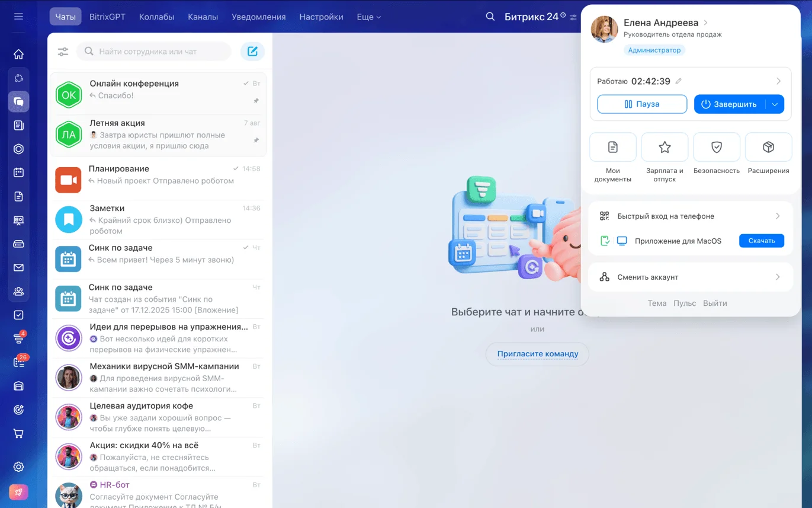
Task: Switch to the Каналы tab
Action: coord(203,17)
